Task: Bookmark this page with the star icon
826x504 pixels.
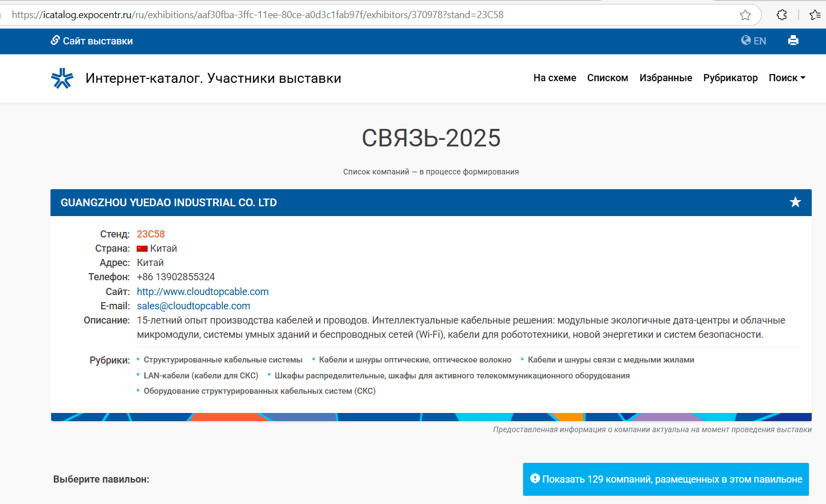Action: [745, 15]
